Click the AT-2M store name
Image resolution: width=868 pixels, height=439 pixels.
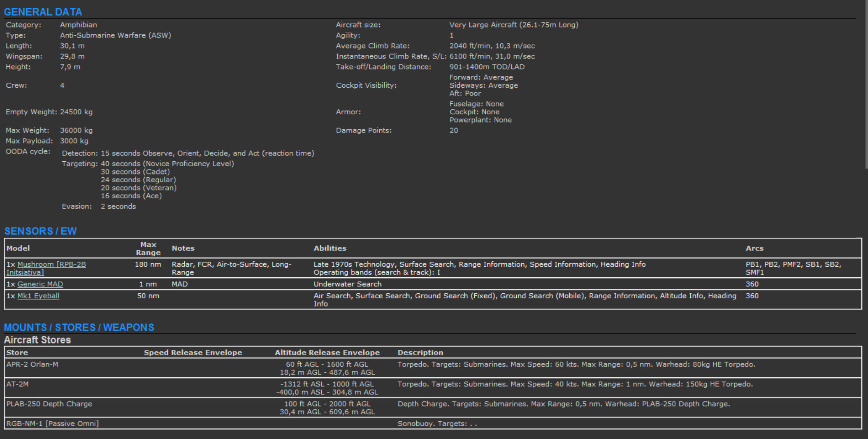17,384
